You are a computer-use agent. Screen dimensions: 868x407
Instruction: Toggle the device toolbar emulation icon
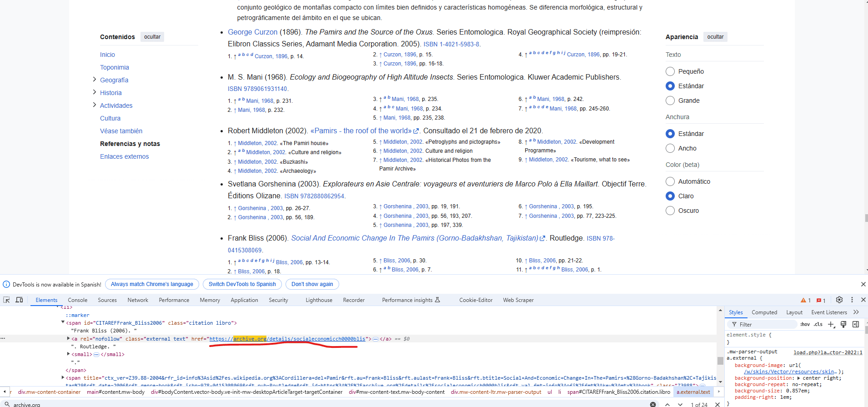tap(19, 300)
